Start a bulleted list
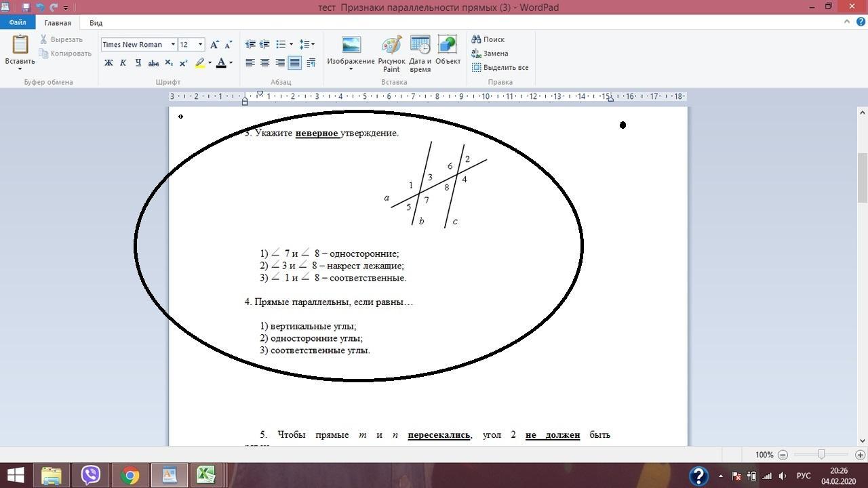Viewport: 868px width, 488px height. (x=281, y=45)
